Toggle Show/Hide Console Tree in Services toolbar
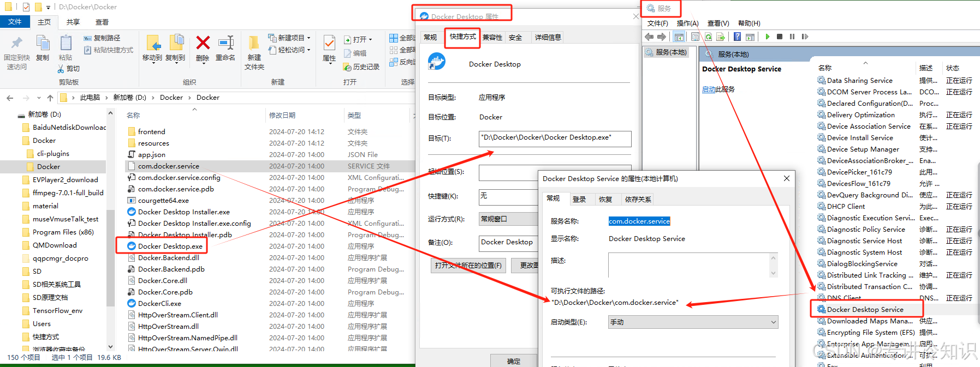This screenshot has height=367, width=980. 679,37
